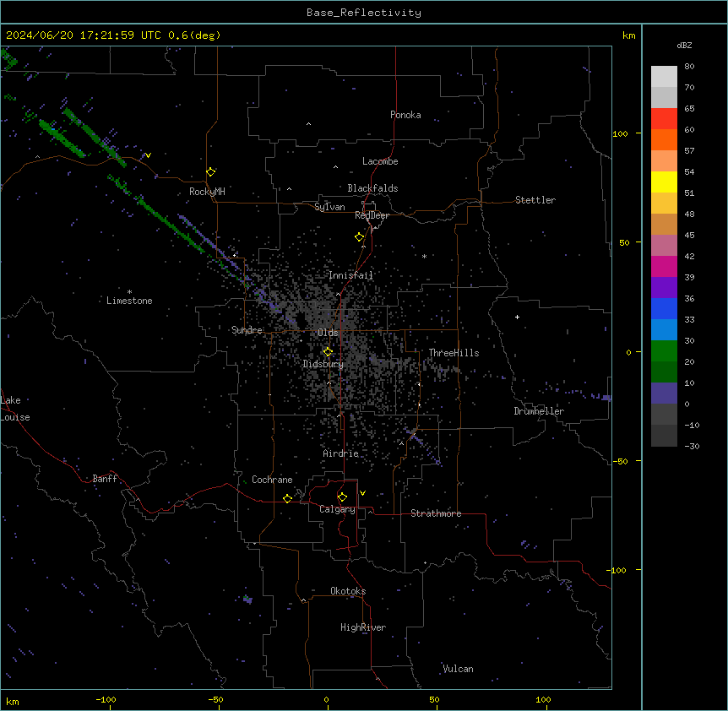Select the magenta 42 dBZ legend swatch
The height and width of the screenshot is (711, 728).
[664, 266]
